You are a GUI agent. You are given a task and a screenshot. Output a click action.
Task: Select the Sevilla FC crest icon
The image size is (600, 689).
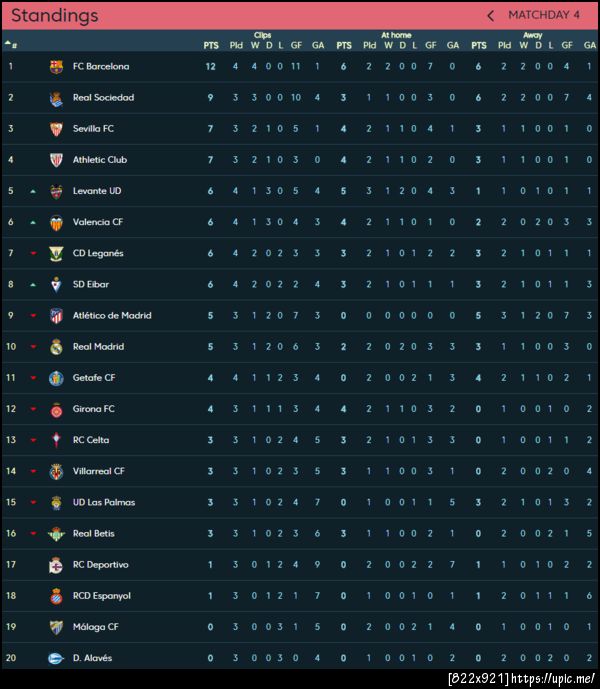(56, 129)
